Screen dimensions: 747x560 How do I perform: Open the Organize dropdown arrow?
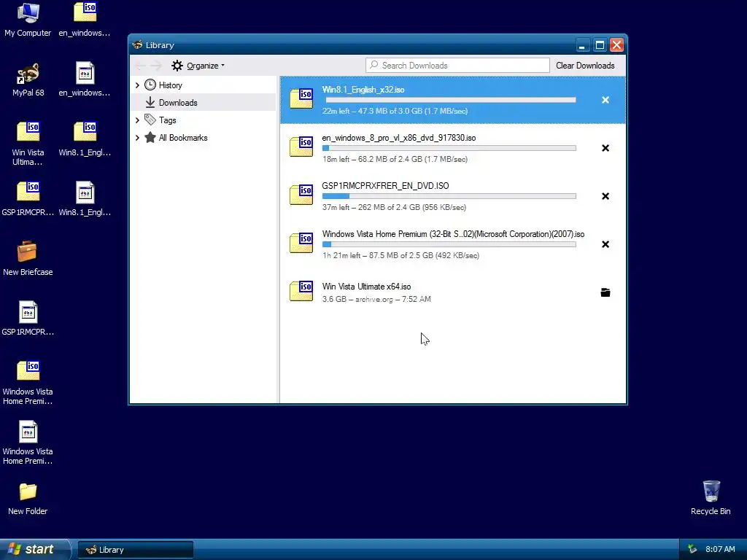pyautogui.click(x=222, y=66)
